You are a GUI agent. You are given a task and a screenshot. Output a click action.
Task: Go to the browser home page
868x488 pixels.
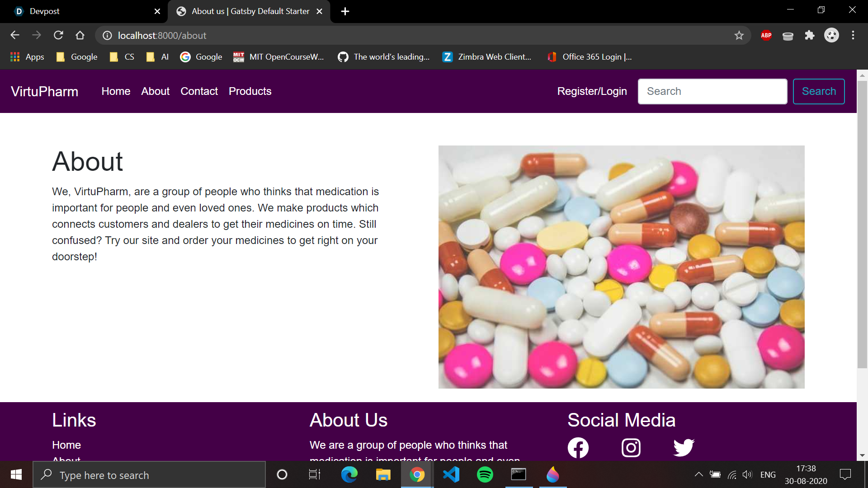pos(80,35)
